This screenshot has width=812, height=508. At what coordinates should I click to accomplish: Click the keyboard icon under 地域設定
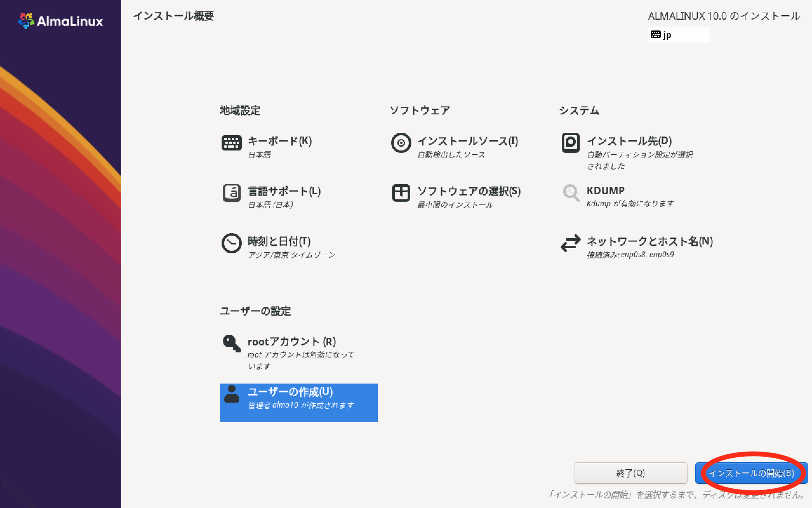[x=231, y=143]
